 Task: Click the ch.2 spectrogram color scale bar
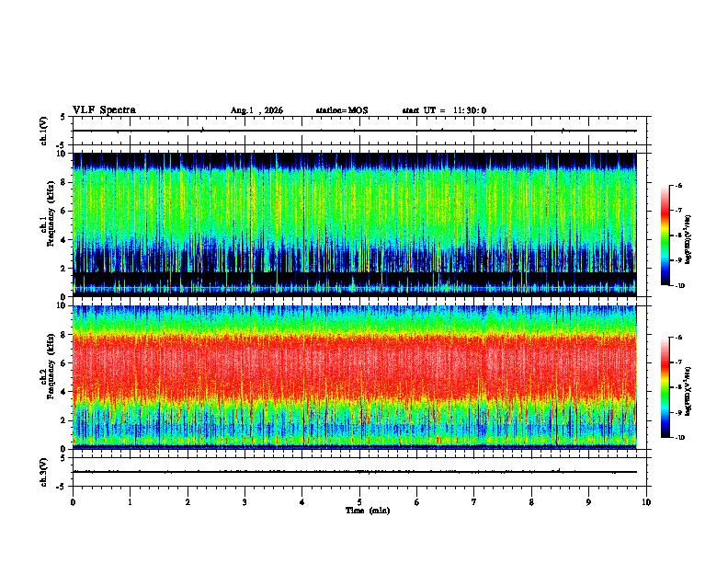click(x=665, y=387)
